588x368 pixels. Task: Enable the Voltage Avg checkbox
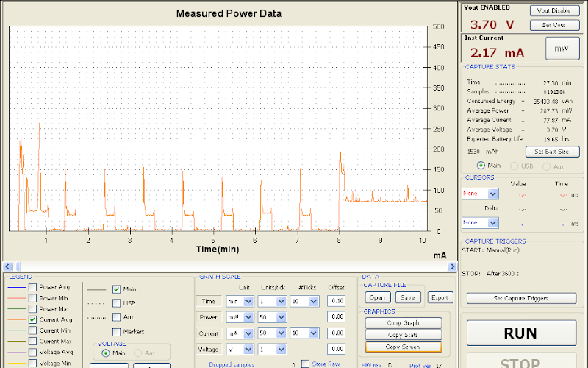(x=32, y=353)
